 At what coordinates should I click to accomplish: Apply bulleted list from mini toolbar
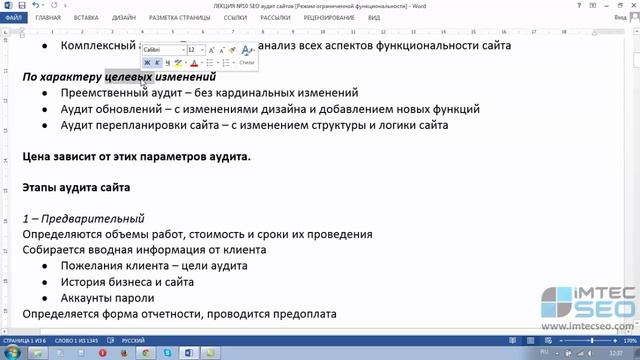point(210,63)
